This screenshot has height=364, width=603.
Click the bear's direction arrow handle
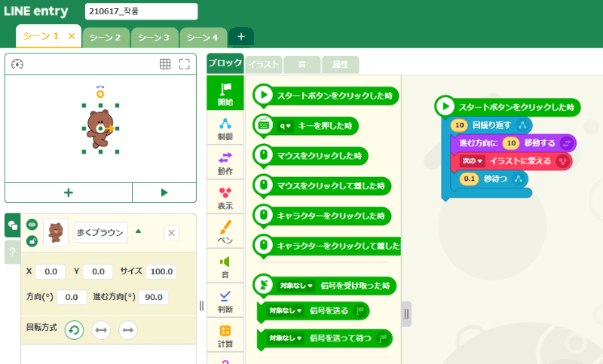(109, 128)
